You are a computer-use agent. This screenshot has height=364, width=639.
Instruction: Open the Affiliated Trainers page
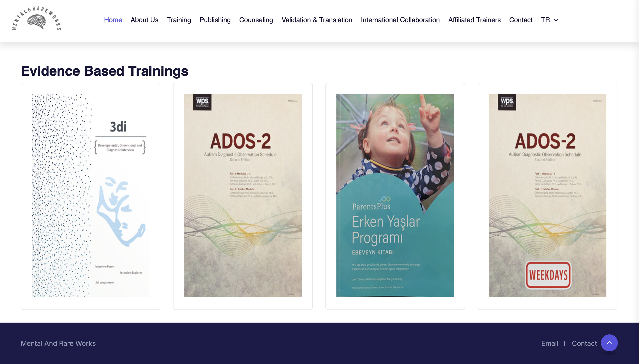tap(474, 20)
